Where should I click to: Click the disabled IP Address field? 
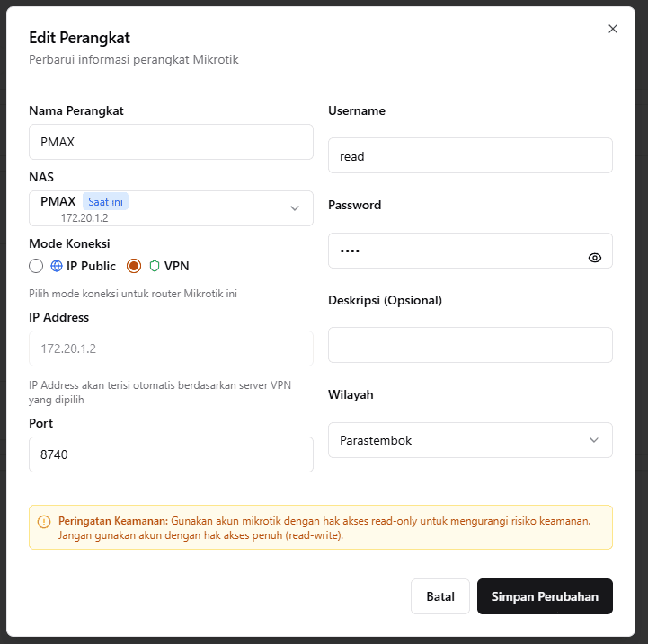coord(171,348)
